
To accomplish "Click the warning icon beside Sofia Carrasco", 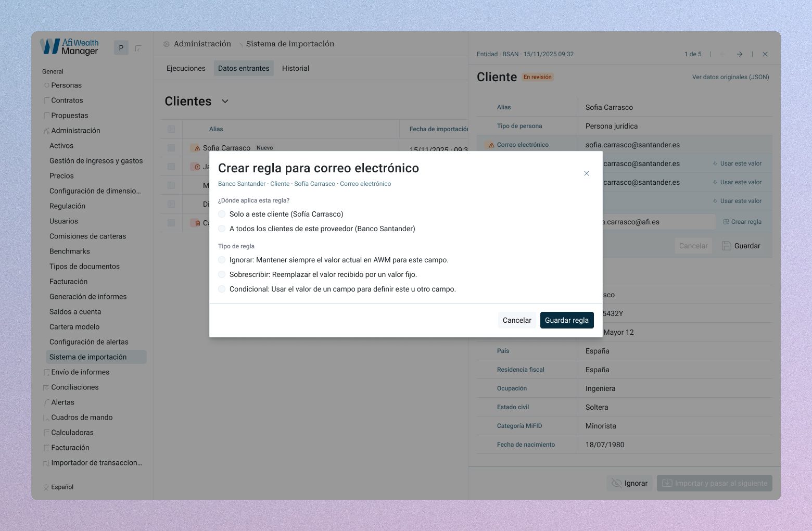I will (x=197, y=148).
